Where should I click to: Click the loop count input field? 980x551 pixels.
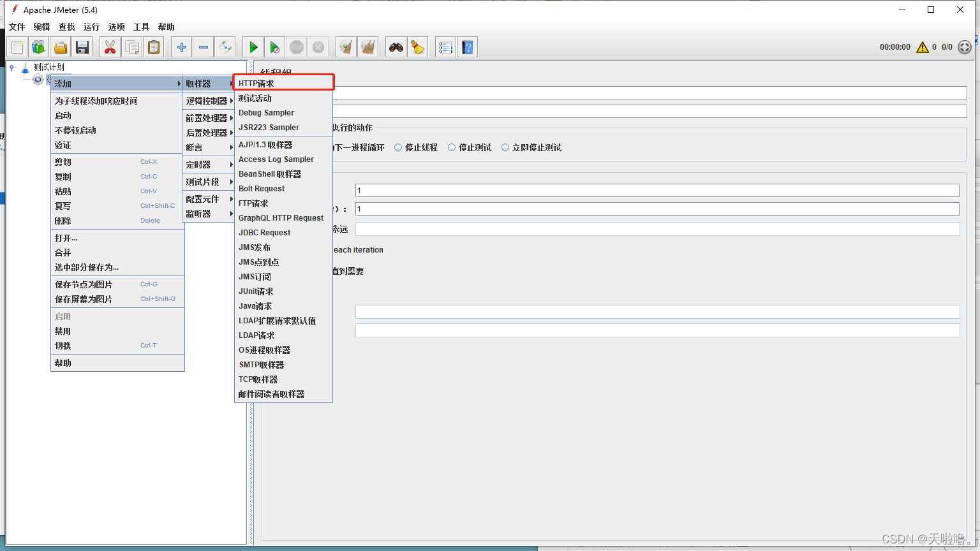tap(657, 229)
